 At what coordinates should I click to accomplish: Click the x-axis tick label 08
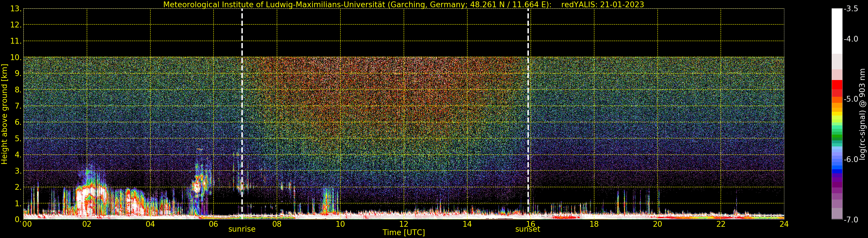click(x=277, y=224)
